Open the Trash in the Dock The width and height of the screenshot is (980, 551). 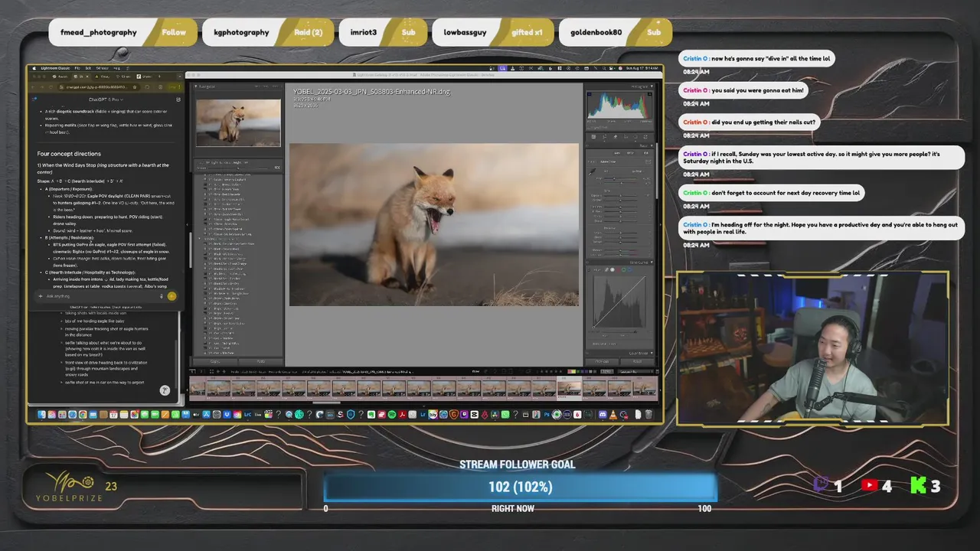[648, 414]
